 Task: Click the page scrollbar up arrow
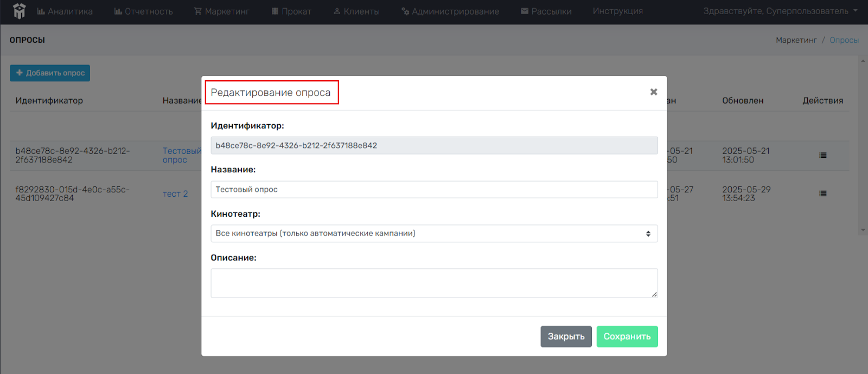click(x=863, y=61)
